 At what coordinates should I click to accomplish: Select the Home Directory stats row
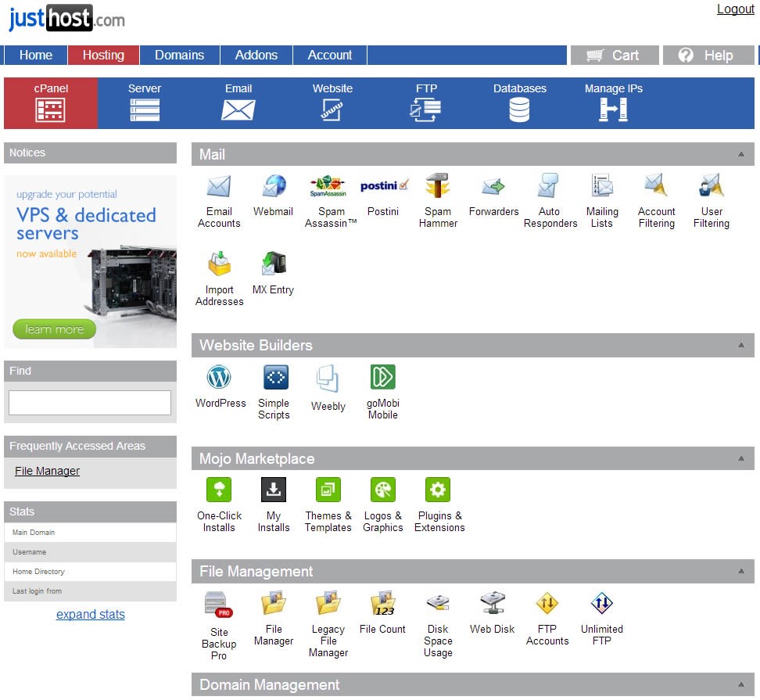(x=90, y=572)
